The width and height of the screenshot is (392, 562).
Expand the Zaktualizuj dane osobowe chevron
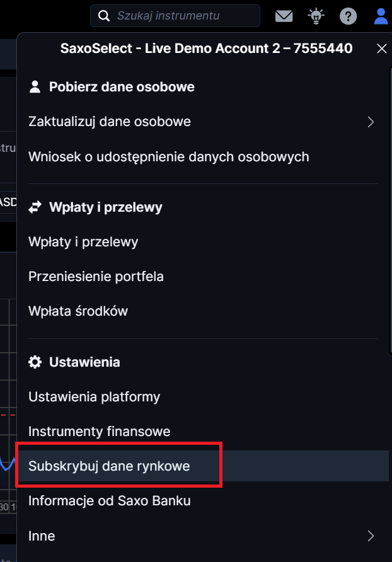[371, 122]
